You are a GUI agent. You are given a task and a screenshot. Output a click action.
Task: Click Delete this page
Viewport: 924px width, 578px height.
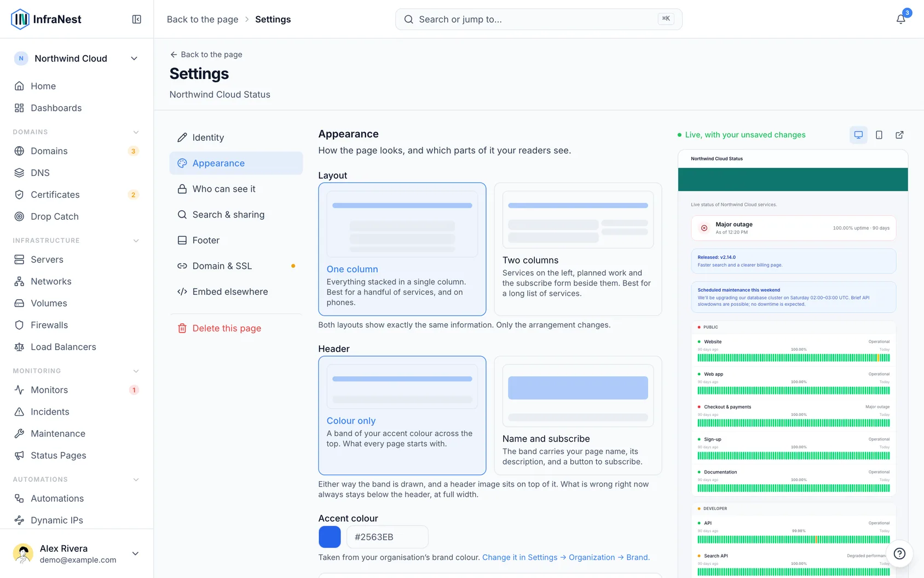[x=236, y=328]
